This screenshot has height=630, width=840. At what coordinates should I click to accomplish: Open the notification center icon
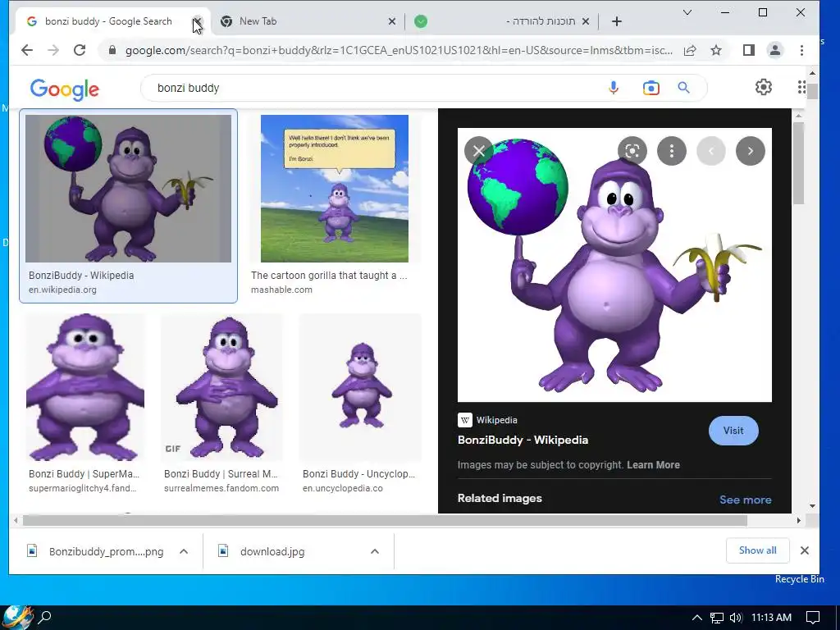813,618
